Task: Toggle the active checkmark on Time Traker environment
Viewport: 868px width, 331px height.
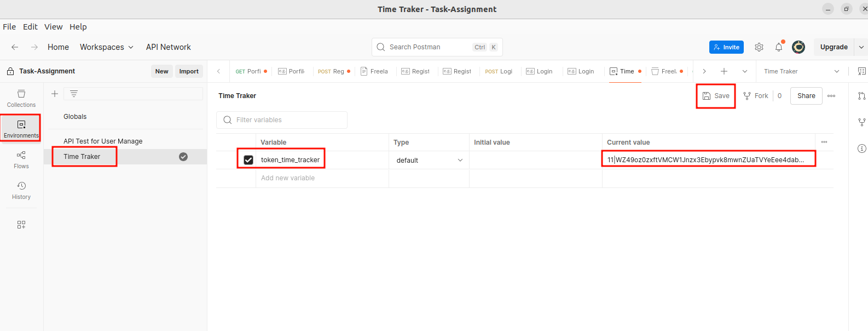Action: click(183, 157)
